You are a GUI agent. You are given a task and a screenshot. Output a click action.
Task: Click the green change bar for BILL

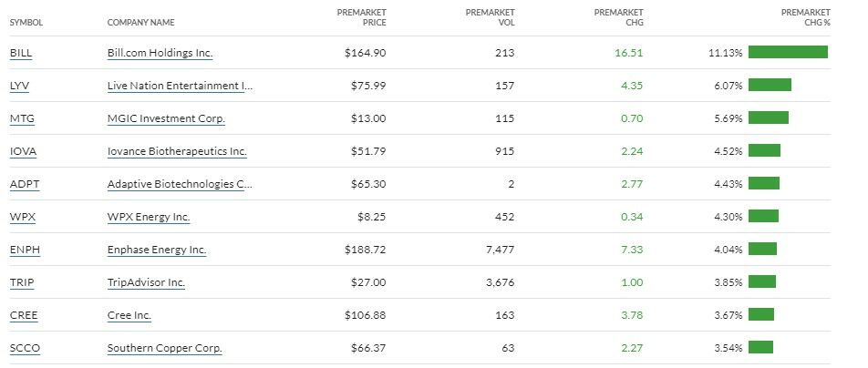(x=788, y=52)
